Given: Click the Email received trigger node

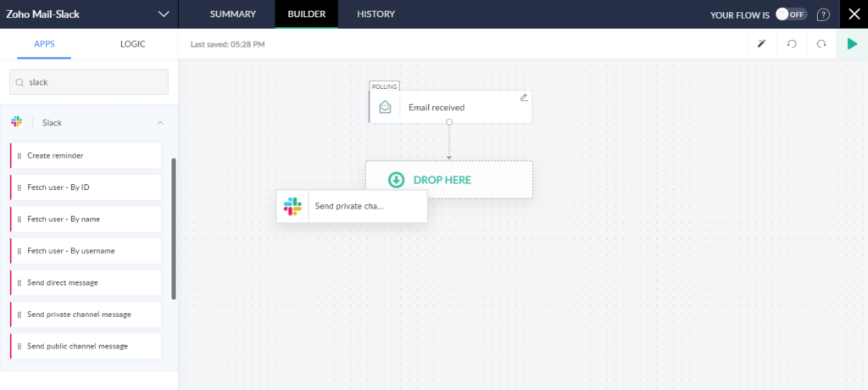Looking at the screenshot, I should coord(450,107).
